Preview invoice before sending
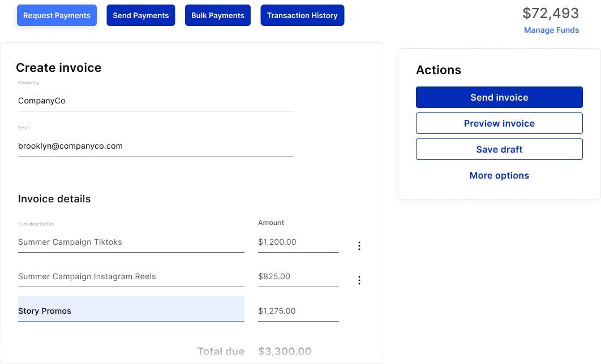The height and width of the screenshot is (364, 601). pos(499,123)
